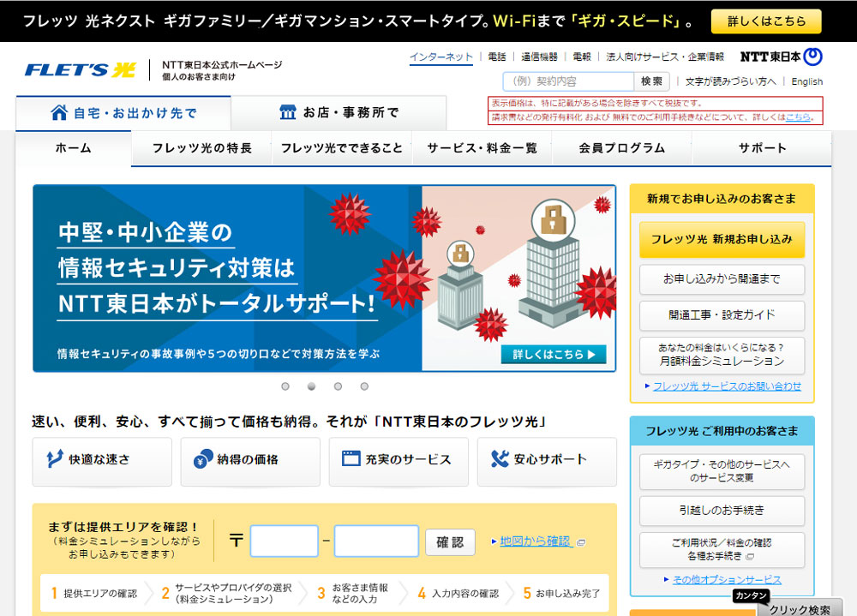Open ギガタイプ・その他のサービスへのサービス変更
Screen dimensions: 857x616
point(722,471)
